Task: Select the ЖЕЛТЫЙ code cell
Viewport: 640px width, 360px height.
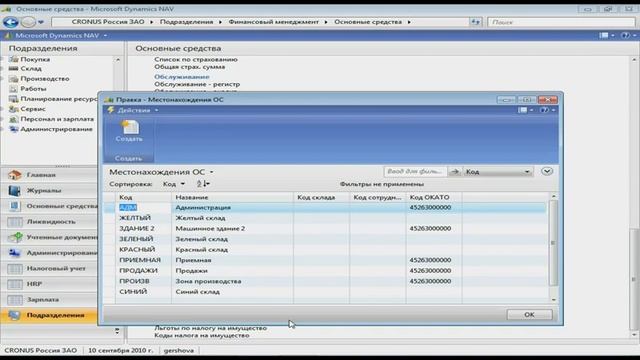Action: pyautogui.click(x=143, y=218)
